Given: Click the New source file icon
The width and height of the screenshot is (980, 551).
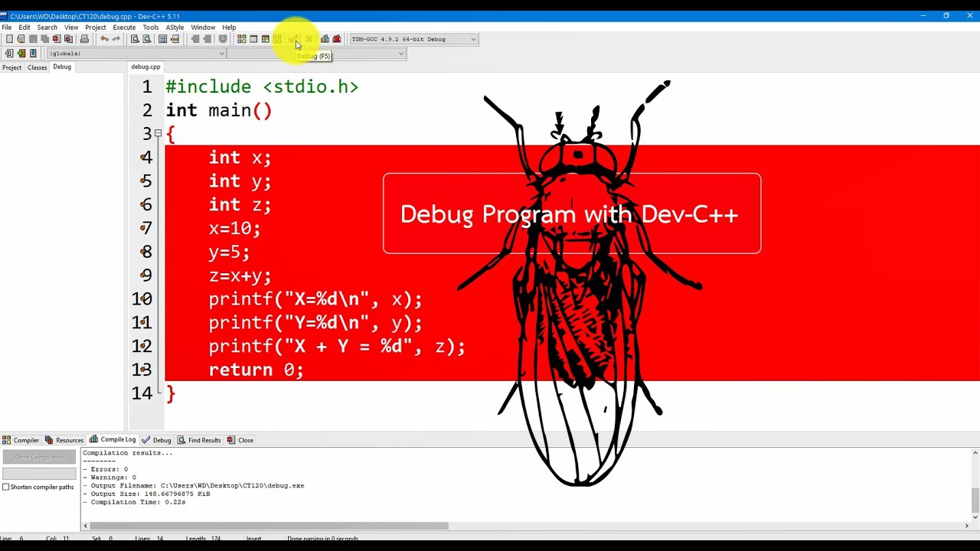Looking at the screenshot, I should pyautogui.click(x=9, y=39).
